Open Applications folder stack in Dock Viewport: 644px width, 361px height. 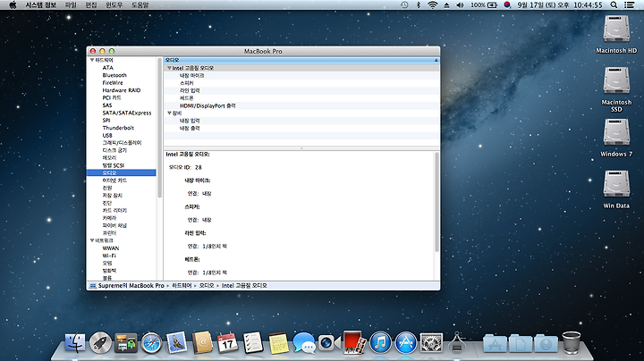point(495,343)
